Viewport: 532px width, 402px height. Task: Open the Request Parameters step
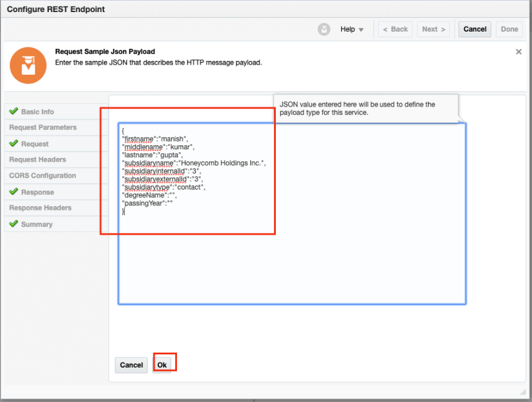42,127
